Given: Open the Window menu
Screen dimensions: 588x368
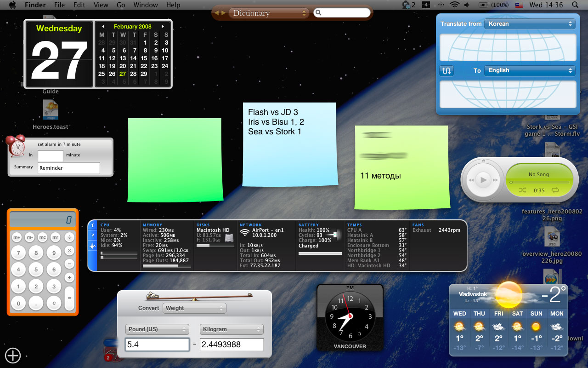Looking at the screenshot, I should coord(146,5).
